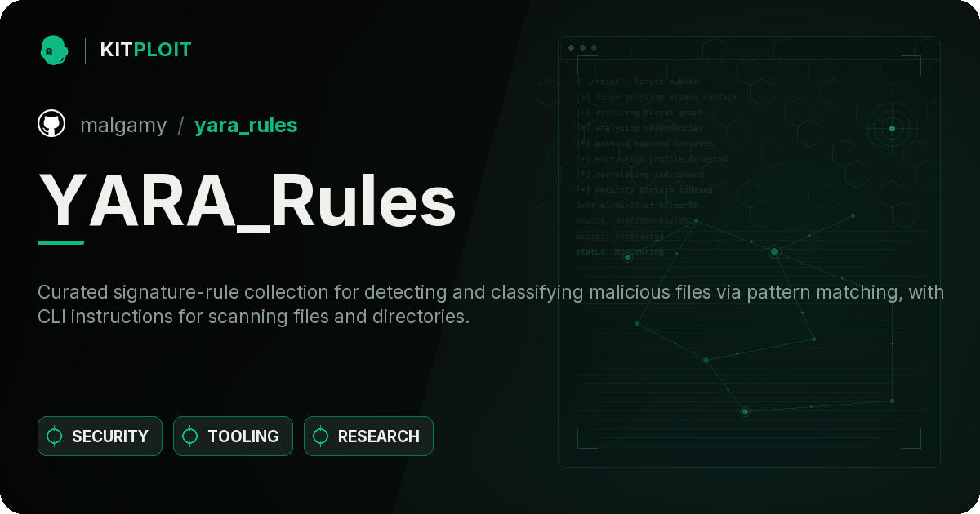Click the KitPloit mascot logo icon

(53, 50)
